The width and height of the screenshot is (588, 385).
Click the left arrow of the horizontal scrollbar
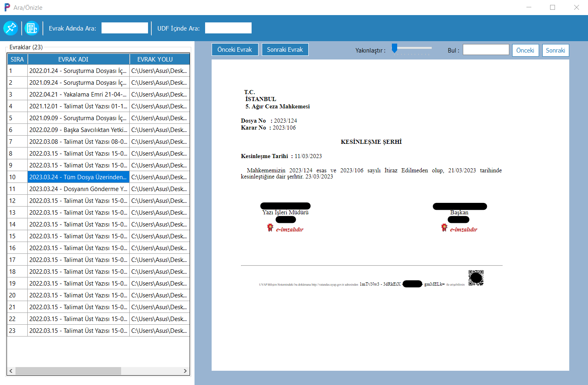[11, 371]
